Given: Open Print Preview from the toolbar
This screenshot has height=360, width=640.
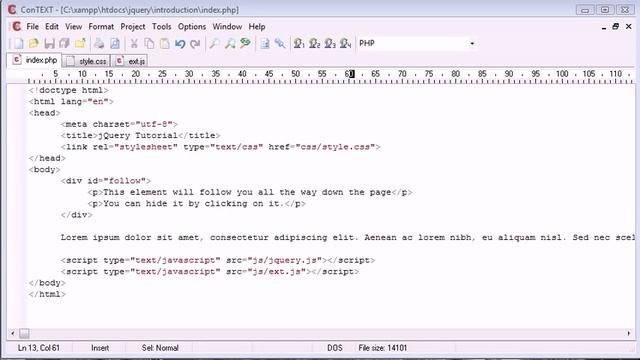Looking at the screenshot, I should coord(115,43).
